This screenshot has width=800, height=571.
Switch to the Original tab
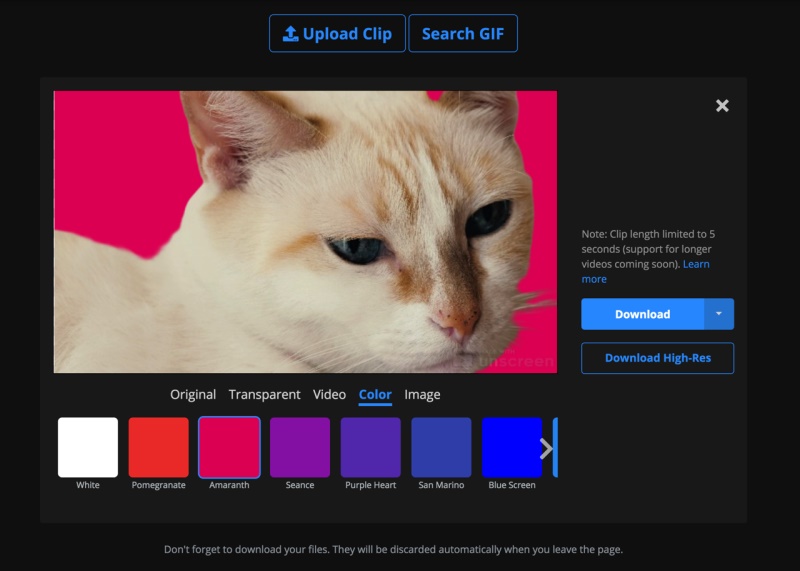[x=193, y=395]
